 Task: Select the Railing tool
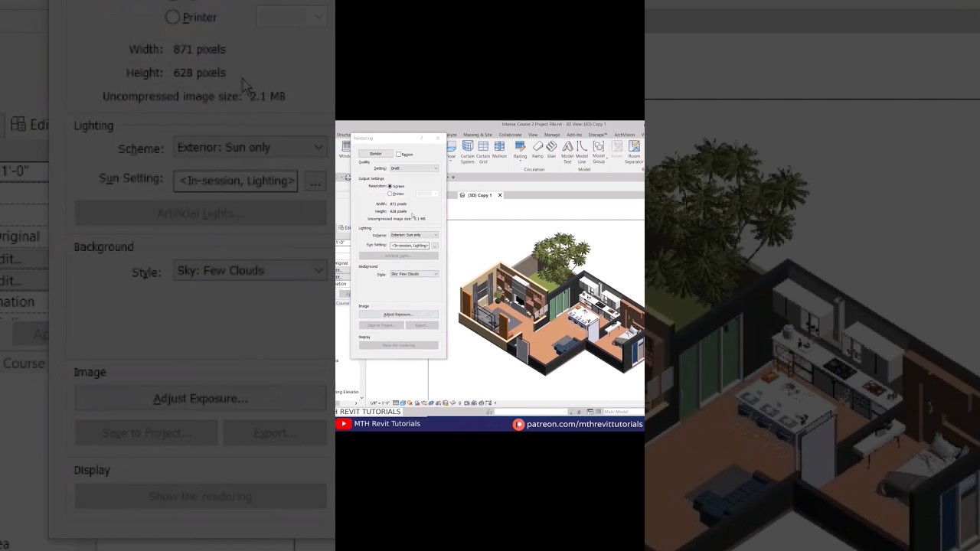pos(520,150)
